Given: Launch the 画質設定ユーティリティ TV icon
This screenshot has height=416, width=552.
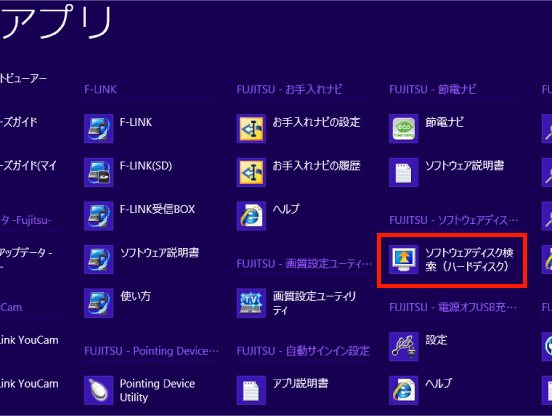Looking at the screenshot, I should (251, 303).
